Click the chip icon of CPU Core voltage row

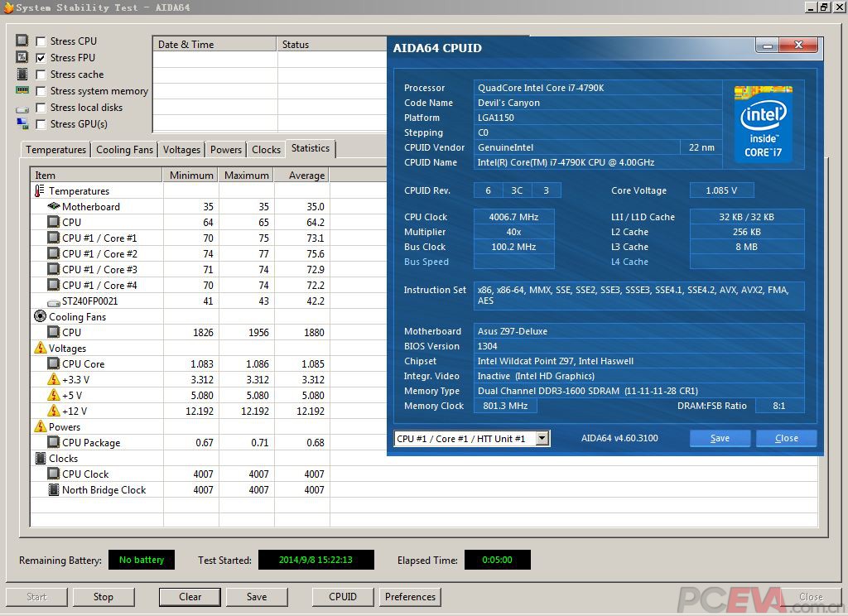click(54, 363)
